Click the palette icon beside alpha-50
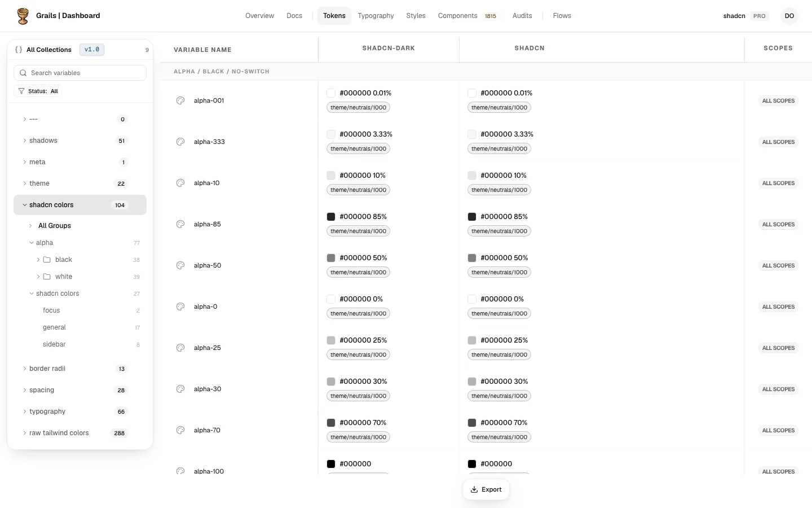 coord(180,265)
